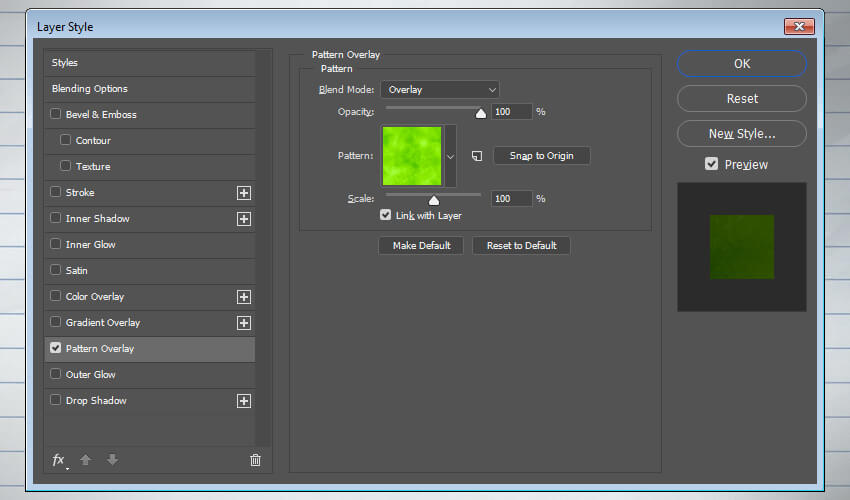The height and width of the screenshot is (500, 850).
Task: Add another Stroke effect with plus icon
Action: tap(244, 193)
